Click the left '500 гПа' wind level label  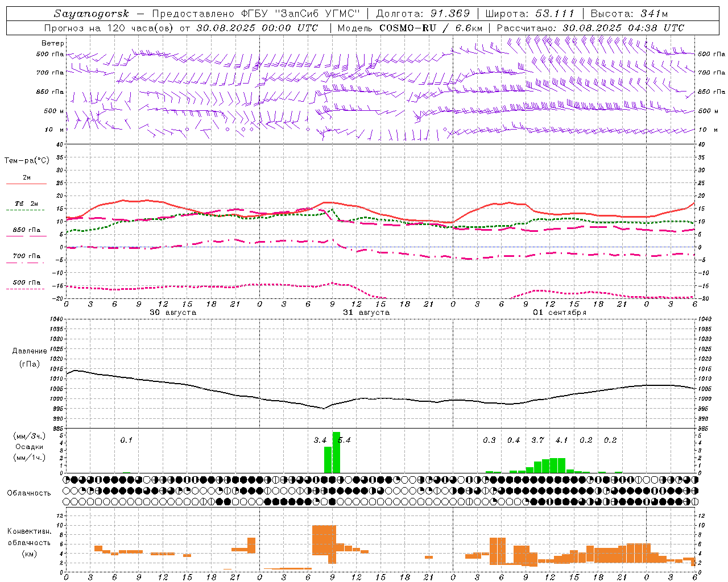tap(50, 55)
